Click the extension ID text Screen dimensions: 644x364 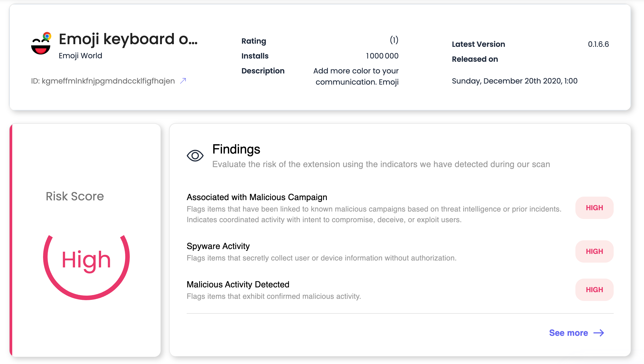(x=103, y=81)
